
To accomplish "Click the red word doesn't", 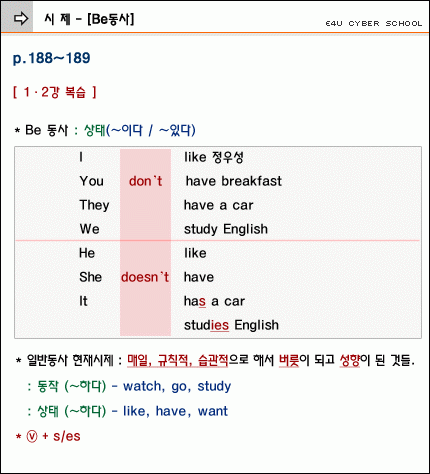I will pos(145,277).
